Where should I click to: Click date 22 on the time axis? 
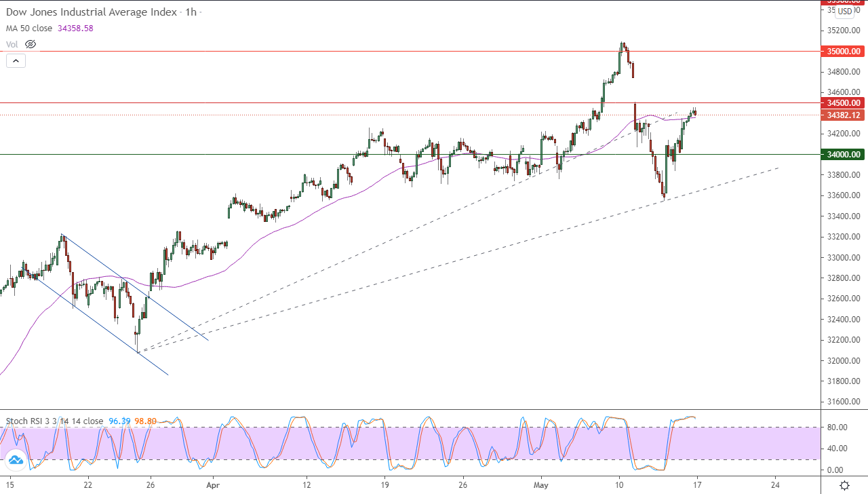coord(88,485)
